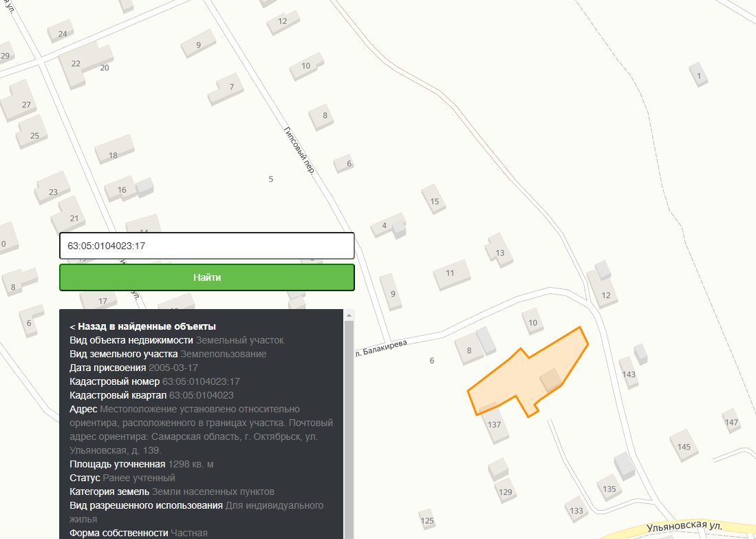This screenshot has height=539, width=756.
Task: Select building 23 on the map
Action: click(x=52, y=189)
